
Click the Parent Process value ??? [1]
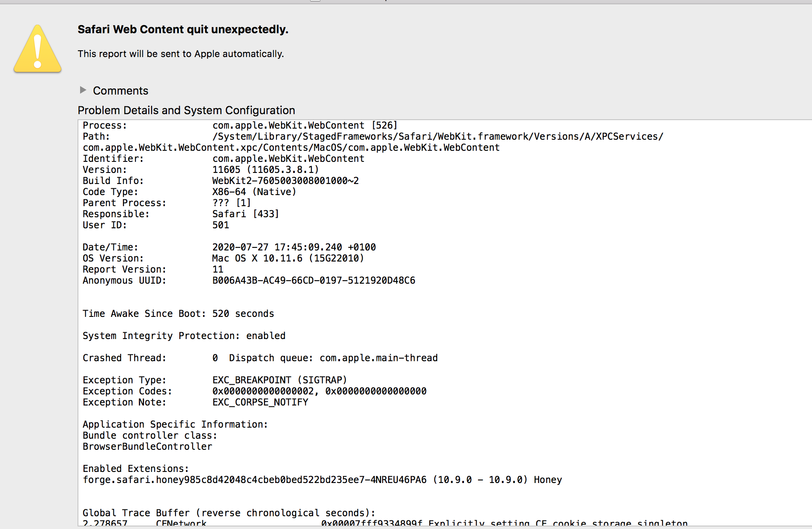[231, 203]
